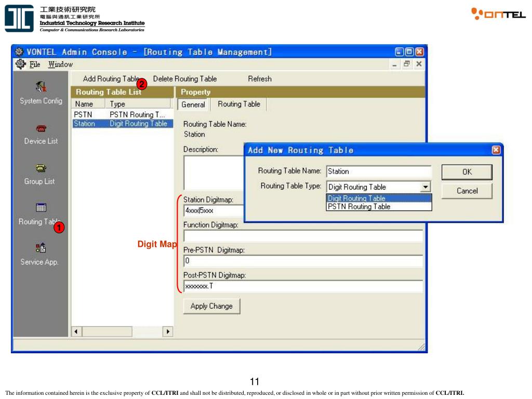Sort list by Type column header
532x399 pixels.
138,104
